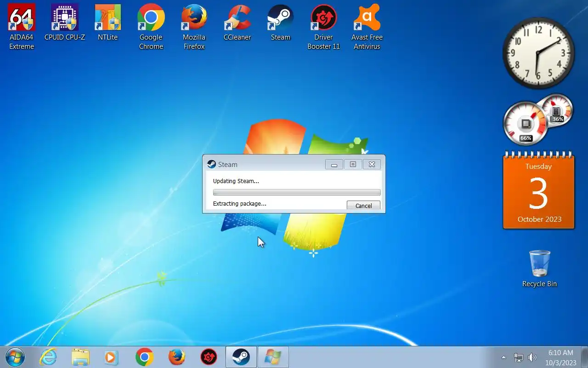
Task: Launch Internet Explorer from the taskbar
Action: (x=48, y=357)
